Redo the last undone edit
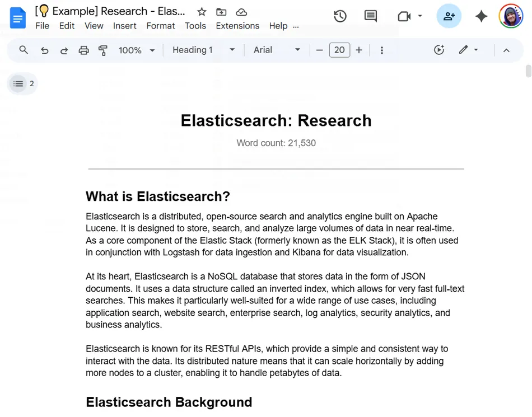This screenshot has height=417, width=532. [64, 50]
